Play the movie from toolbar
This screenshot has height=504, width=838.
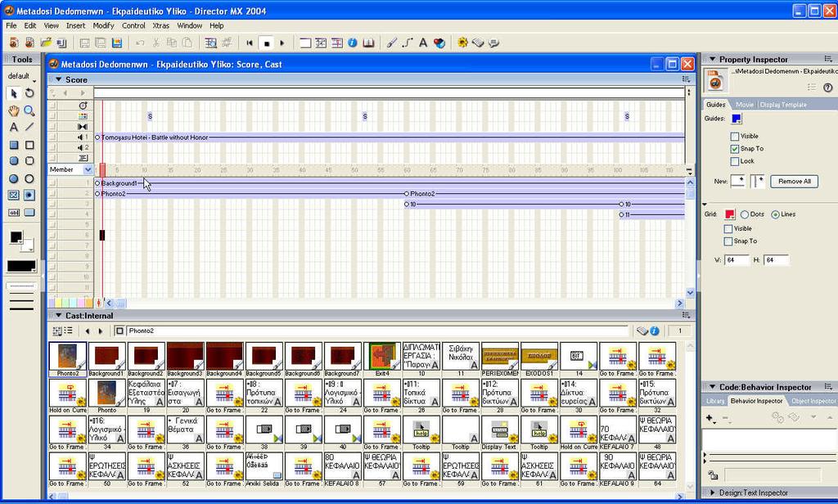point(282,43)
